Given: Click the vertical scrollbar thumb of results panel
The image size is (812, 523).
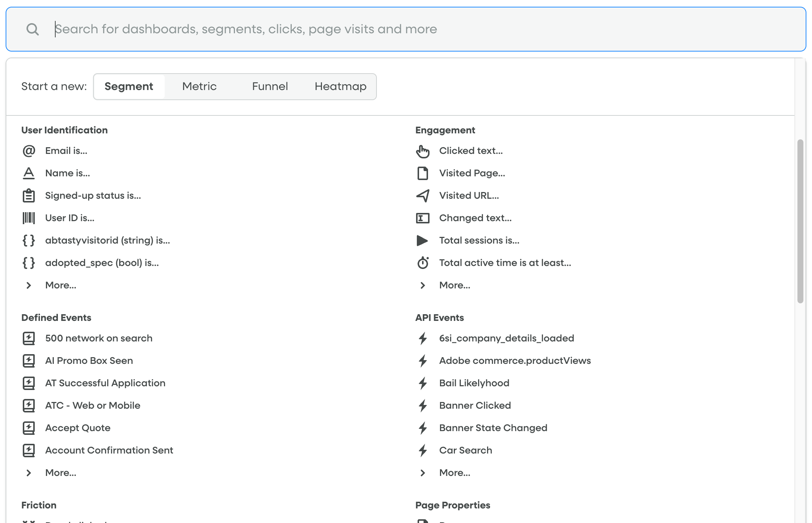Looking at the screenshot, I should pos(800,221).
